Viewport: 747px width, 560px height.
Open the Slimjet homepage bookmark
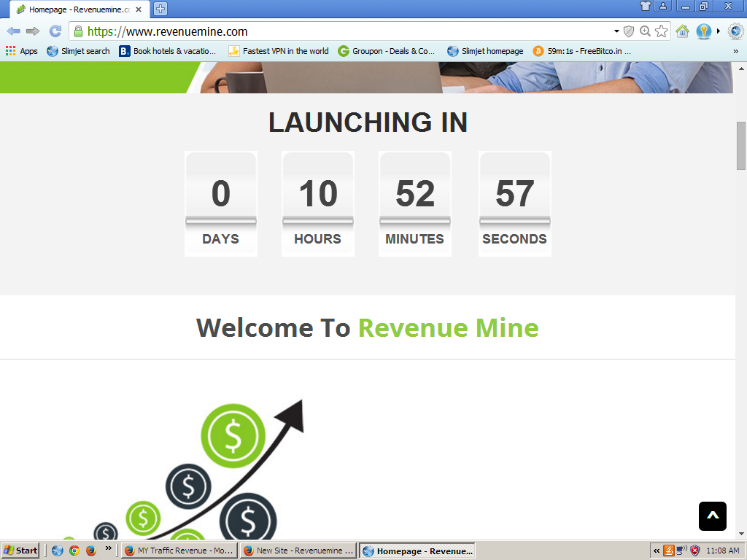(485, 51)
